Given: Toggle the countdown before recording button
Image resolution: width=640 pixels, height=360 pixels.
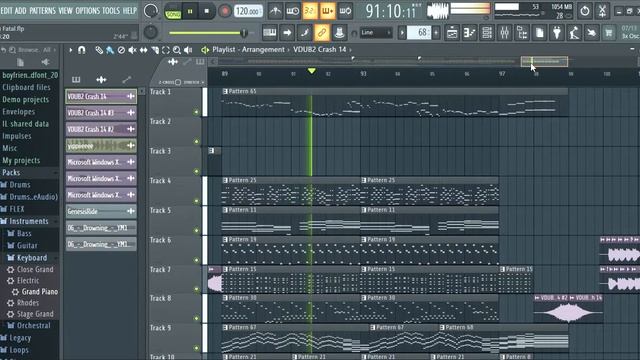Looking at the screenshot, I should [310, 11].
